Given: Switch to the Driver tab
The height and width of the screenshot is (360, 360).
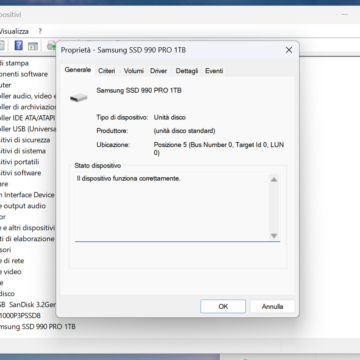Looking at the screenshot, I should click(x=158, y=71).
